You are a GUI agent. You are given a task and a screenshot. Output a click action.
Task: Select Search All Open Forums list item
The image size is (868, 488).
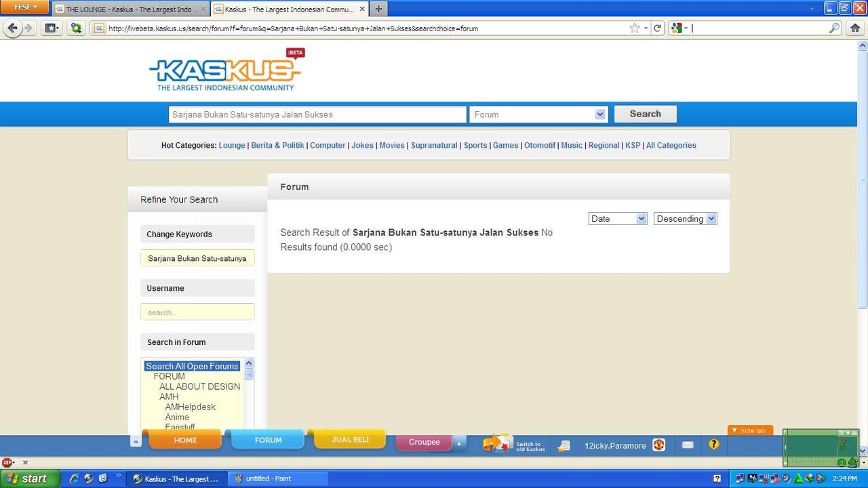pos(192,366)
